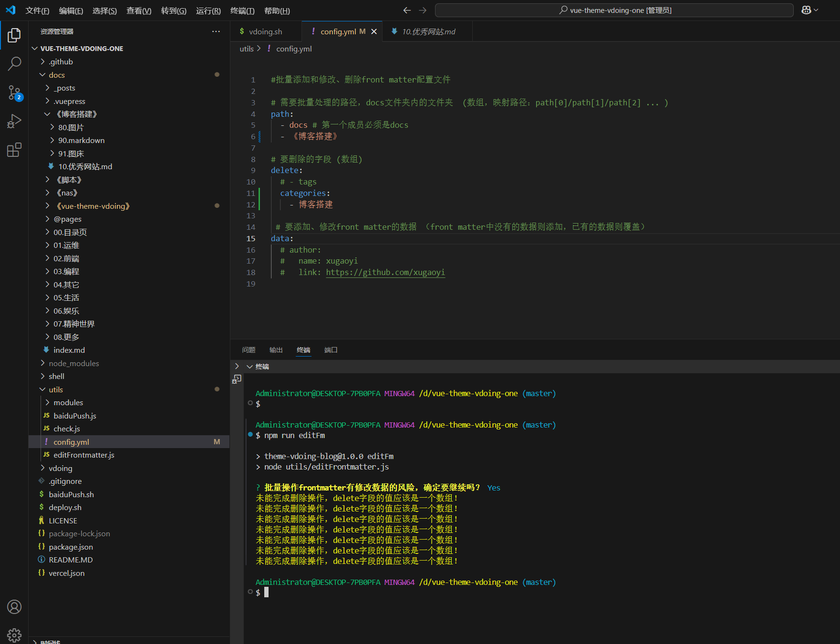Click config.yml in the breadcrumb path
Image resolution: width=840 pixels, height=644 pixels.
[x=294, y=49]
